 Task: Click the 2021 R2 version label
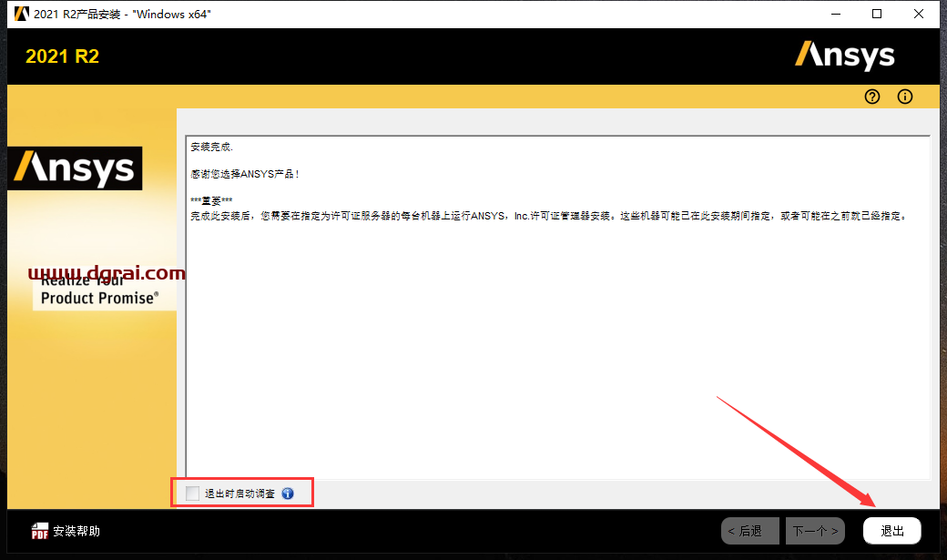62,56
